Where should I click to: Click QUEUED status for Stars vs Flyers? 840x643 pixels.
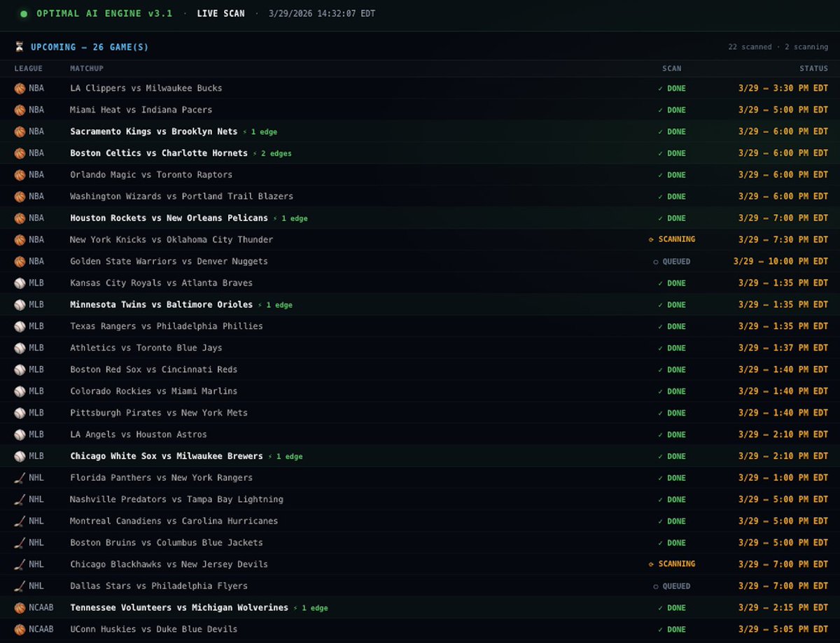point(672,586)
